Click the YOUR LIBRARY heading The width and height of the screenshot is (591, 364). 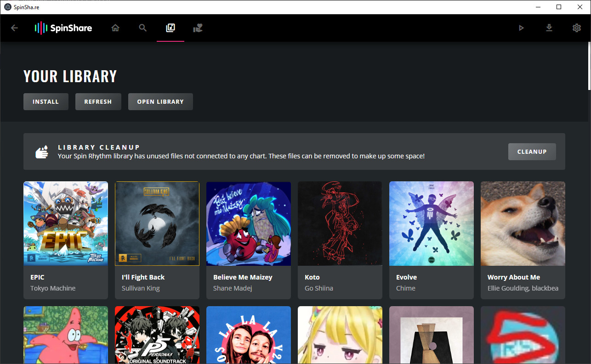coord(70,76)
